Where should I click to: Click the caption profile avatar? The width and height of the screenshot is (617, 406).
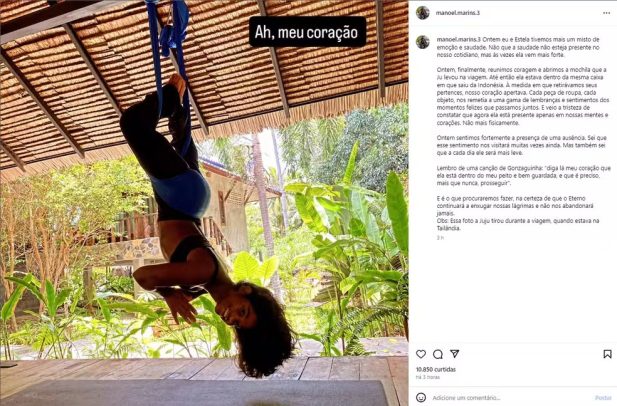coord(423,42)
